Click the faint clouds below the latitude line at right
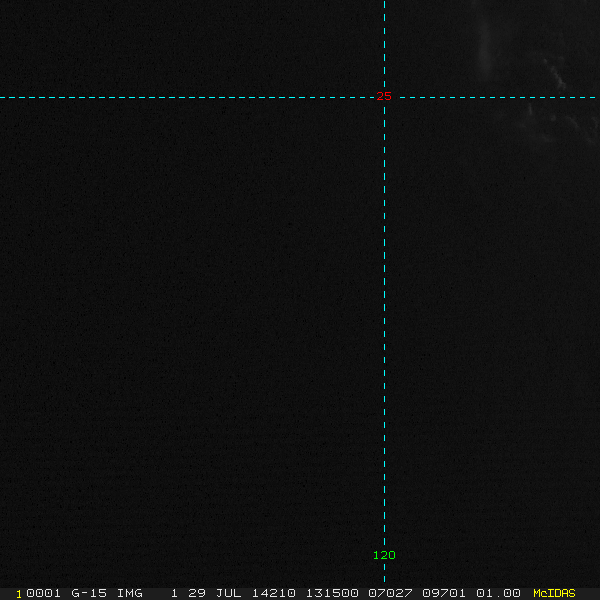Image resolution: width=600 pixels, height=600 pixels. tap(562, 123)
